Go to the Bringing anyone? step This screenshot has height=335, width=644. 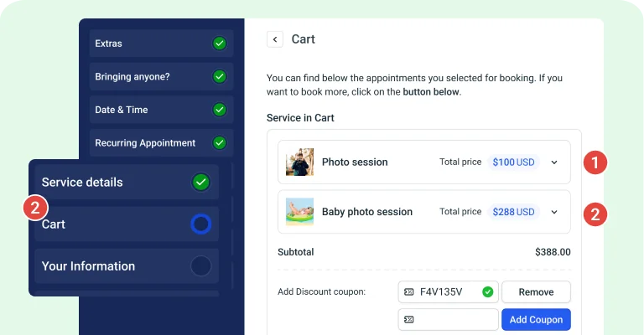coord(161,77)
